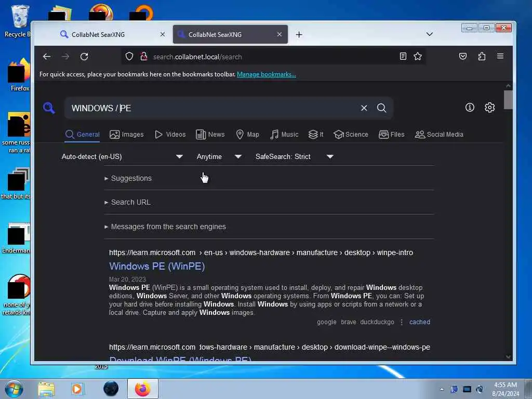Screen dimensions: 532x399
Task: Open the Auto-detect (en-US) language dropdown
Action: click(122, 157)
